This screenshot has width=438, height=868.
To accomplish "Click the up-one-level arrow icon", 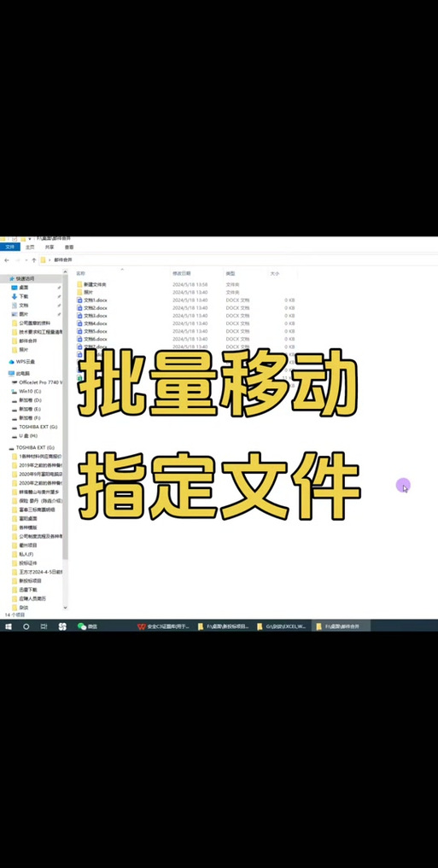I will click(x=34, y=259).
